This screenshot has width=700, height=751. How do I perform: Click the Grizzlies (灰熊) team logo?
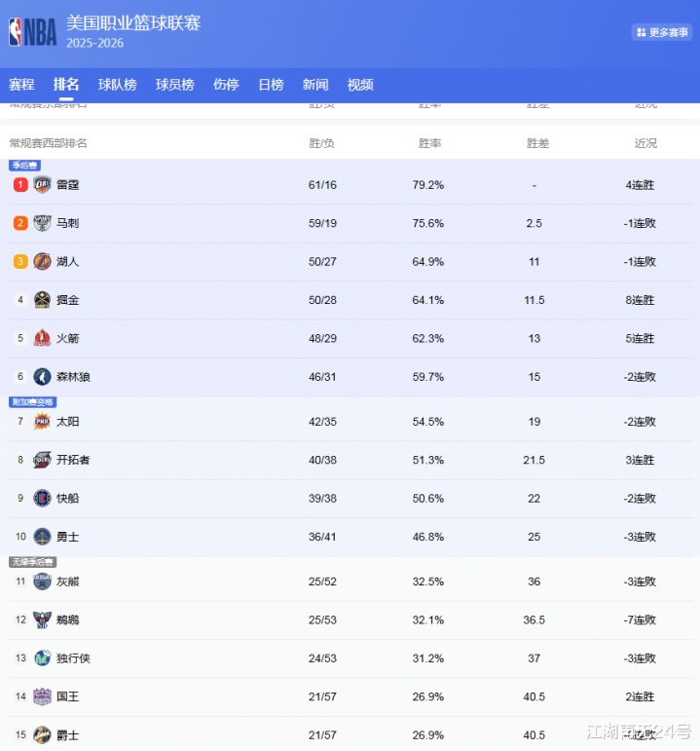42,582
